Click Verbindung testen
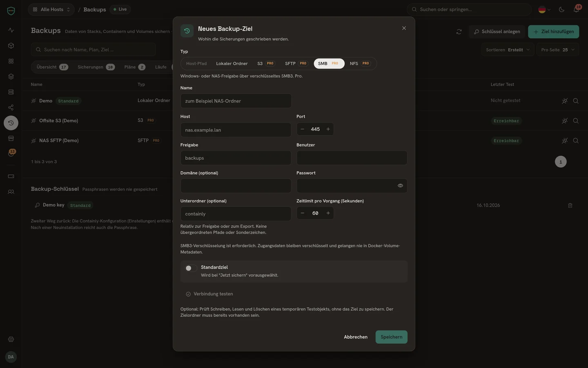Viewport: 588px width, 368px height. (209, 294)
